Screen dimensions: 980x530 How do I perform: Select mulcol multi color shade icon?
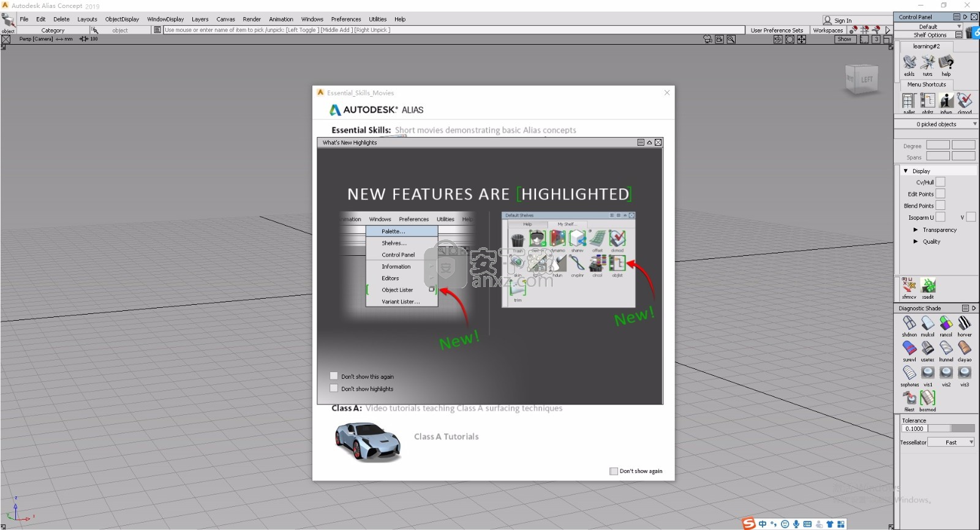(928, 323)
